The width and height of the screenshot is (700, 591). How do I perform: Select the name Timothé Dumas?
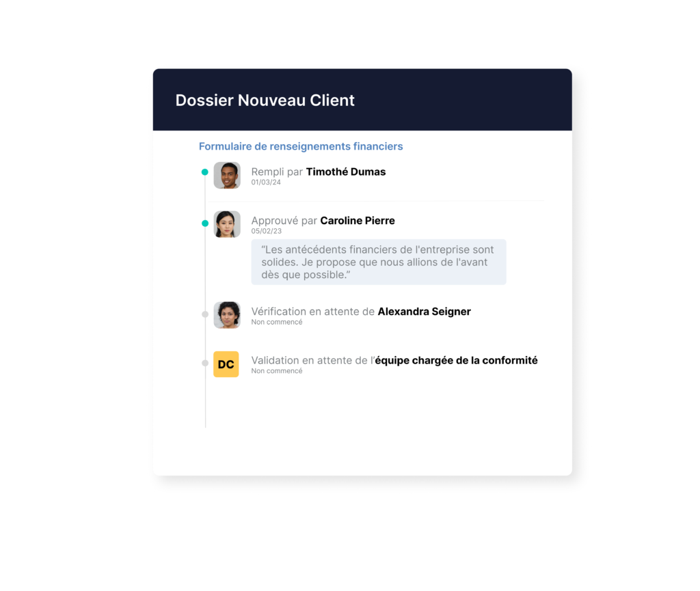pos(345,171)
